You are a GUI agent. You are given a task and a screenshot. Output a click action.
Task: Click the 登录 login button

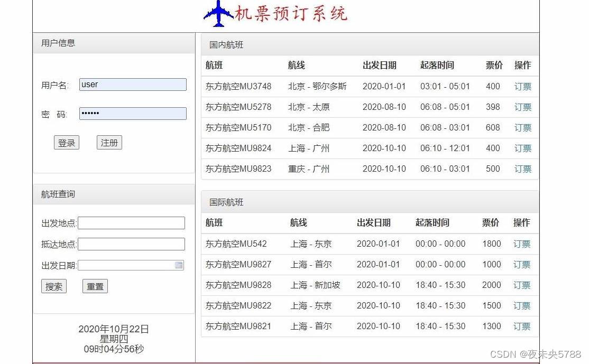[67, 143]
